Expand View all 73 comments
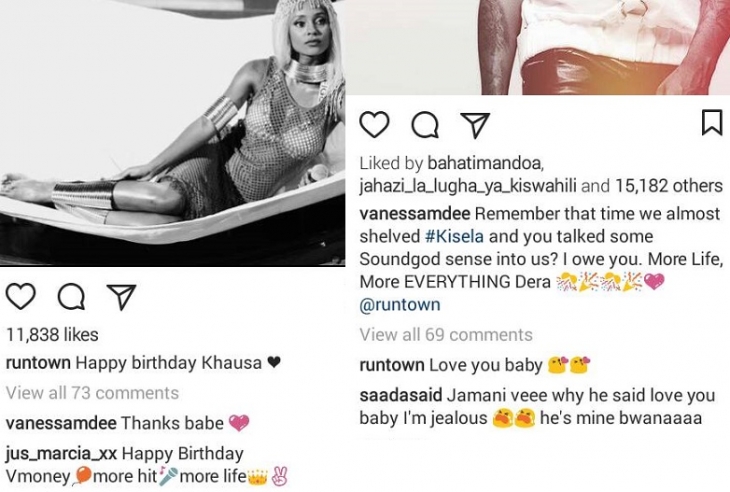730x492 pixels. coord(92,393)
